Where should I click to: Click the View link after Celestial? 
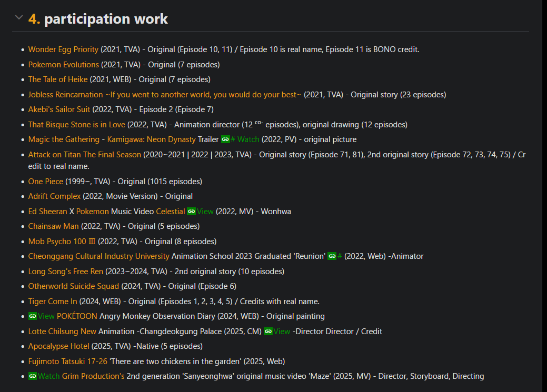click(205, 212)
